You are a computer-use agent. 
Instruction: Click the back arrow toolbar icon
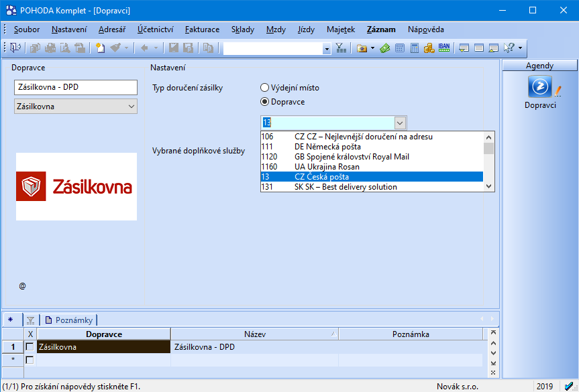tap(144, 48)
